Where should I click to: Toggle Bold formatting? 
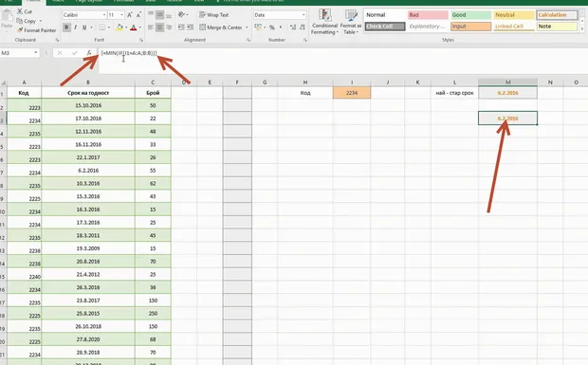click(66, 27)
